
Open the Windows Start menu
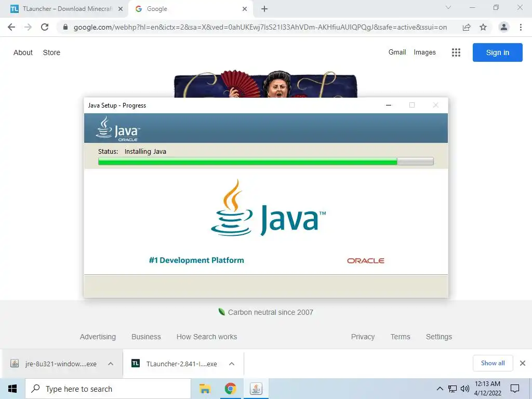click(12, 389)
